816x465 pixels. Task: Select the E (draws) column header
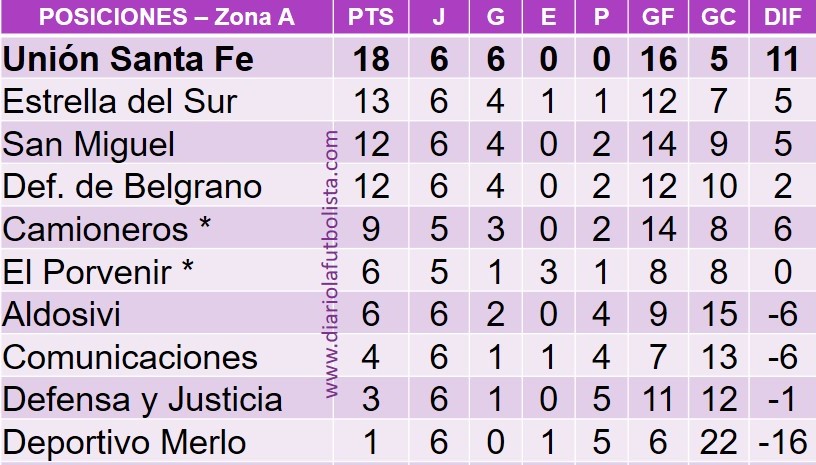coord(548,17)
